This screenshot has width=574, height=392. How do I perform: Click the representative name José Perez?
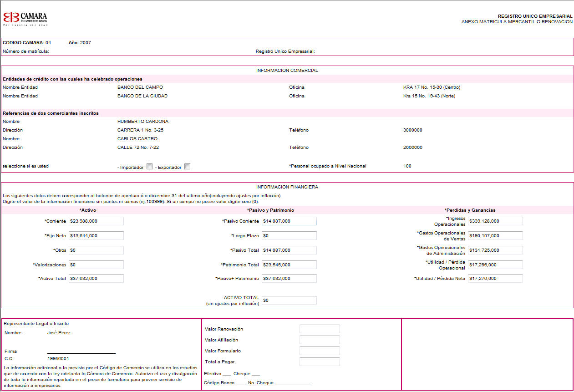[x=59, y=333]
